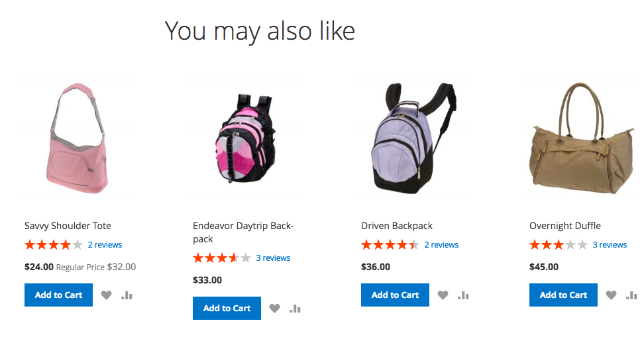Add Driven Backpack to compare list
Image resolution: width=644 pixels, height=339 pixels.
coord(463,295)
